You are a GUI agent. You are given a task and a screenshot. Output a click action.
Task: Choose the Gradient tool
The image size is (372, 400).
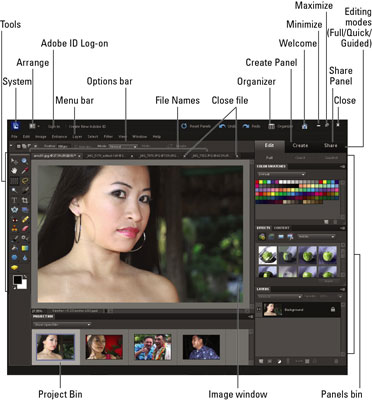25,248
